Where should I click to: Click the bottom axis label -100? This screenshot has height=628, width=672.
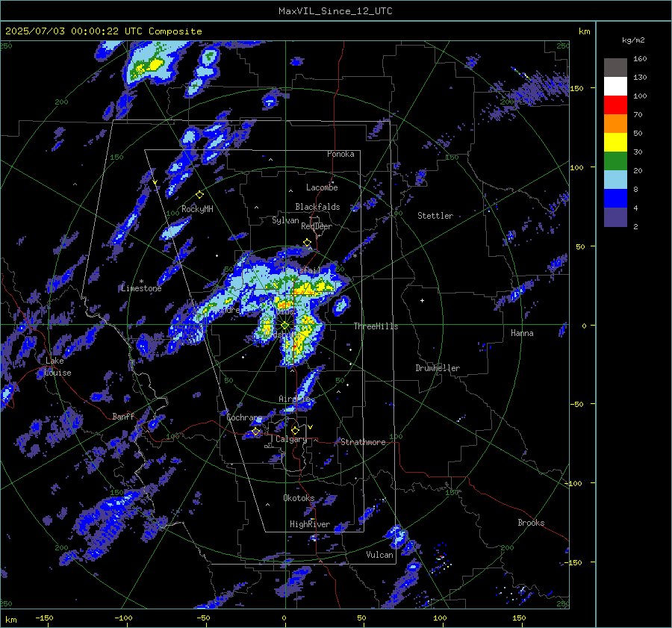click(123, 618)
